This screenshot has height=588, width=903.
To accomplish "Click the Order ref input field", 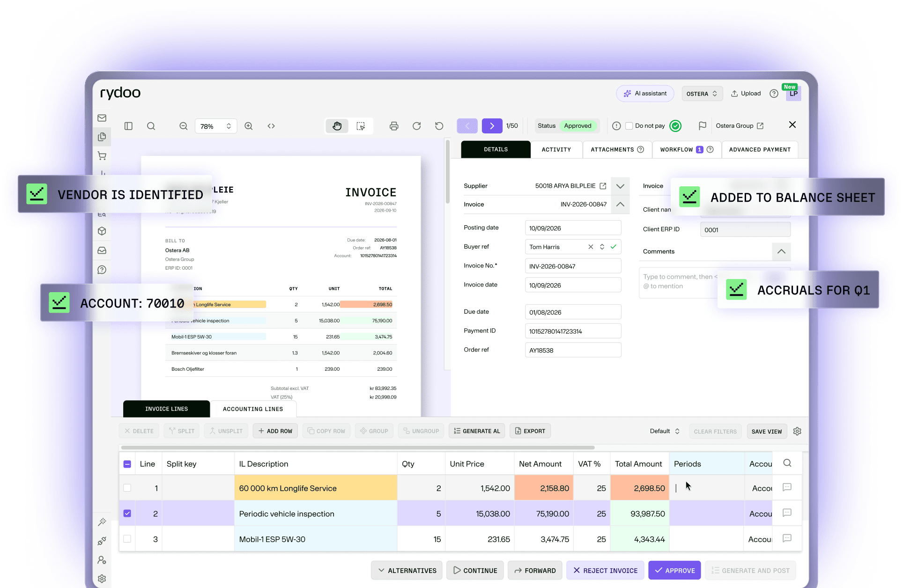I will click(573, 350).
